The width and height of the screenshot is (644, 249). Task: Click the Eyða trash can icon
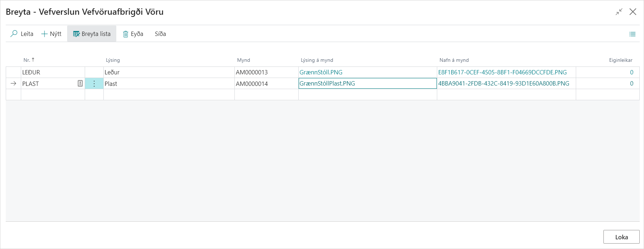pos(126,34)
